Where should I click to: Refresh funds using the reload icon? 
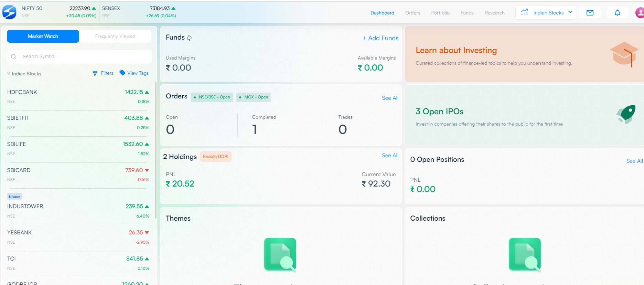(x=189, y=38)
